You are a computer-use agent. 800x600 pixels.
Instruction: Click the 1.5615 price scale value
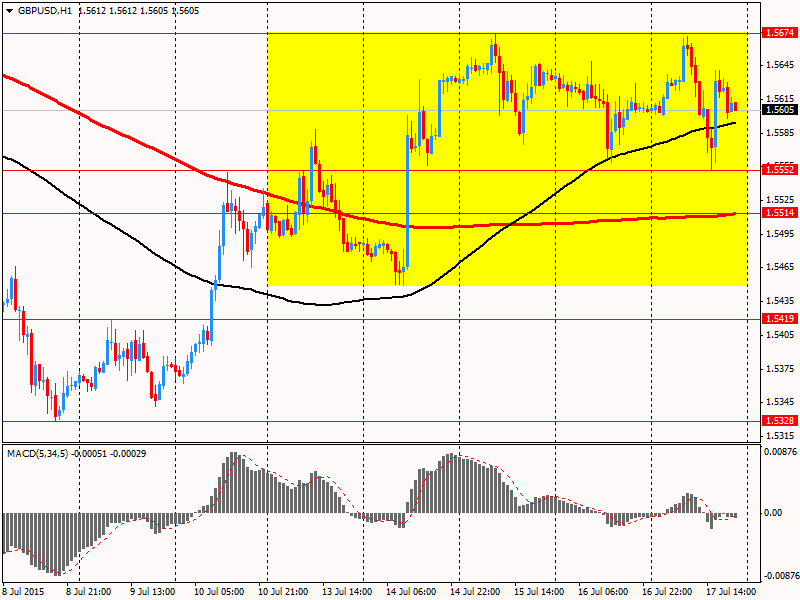click(780, 98)
